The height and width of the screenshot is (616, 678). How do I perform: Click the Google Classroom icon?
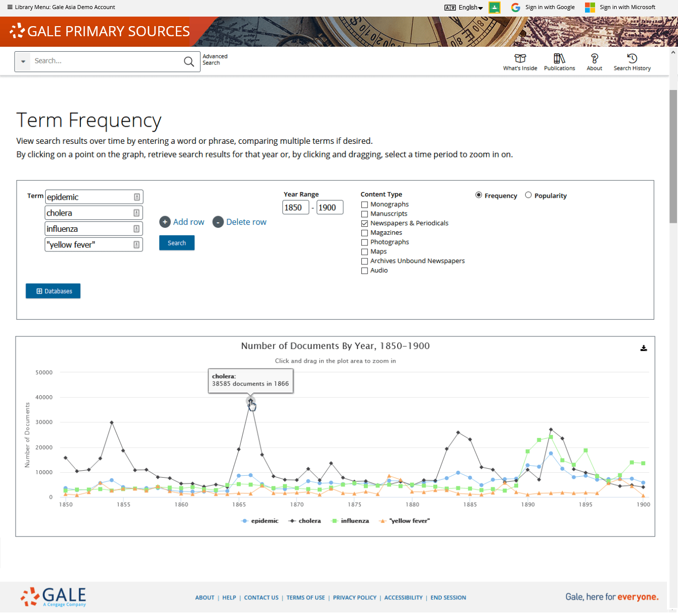495,7
